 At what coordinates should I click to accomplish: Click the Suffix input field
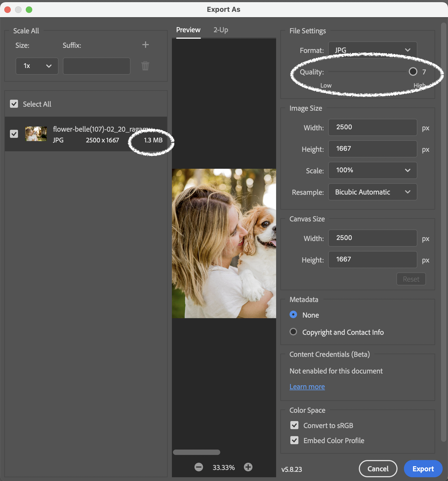[x=97, y=66]
